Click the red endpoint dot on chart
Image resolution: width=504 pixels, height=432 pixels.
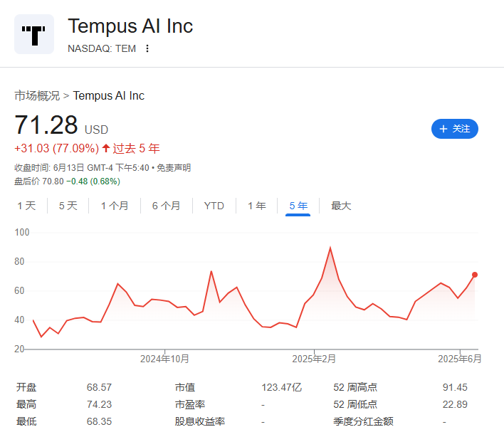475,275
